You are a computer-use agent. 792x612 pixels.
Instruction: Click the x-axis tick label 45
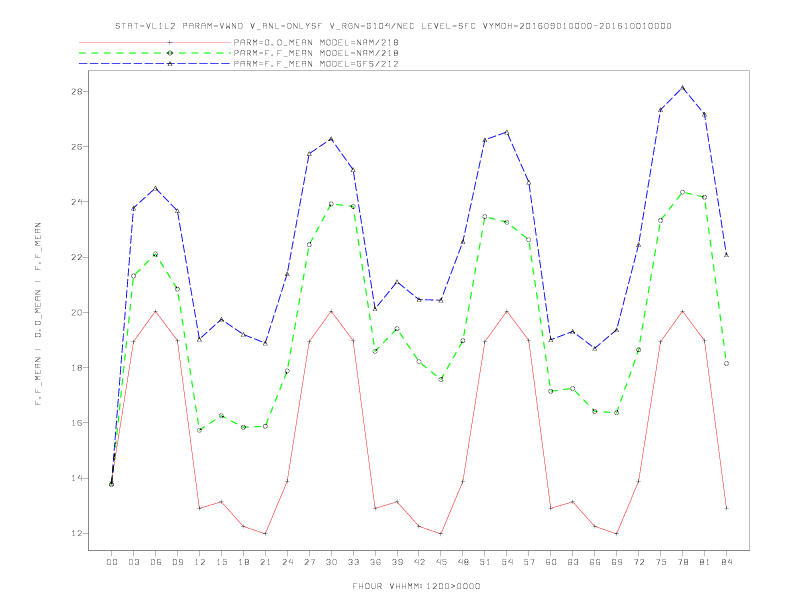pos(441,562)
